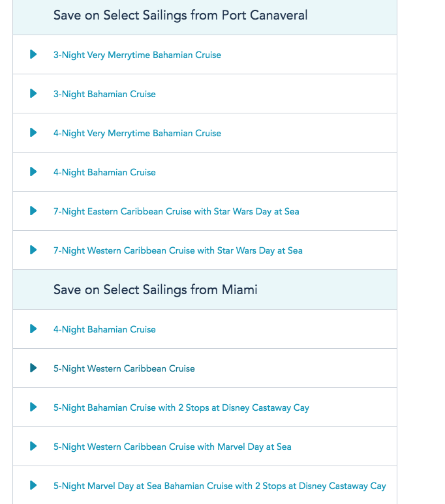Open 7-Night Eastern Caribbean Cruise with Star Wars link
Viewport: 445px width, 504px height.
(x=176, y=211)
